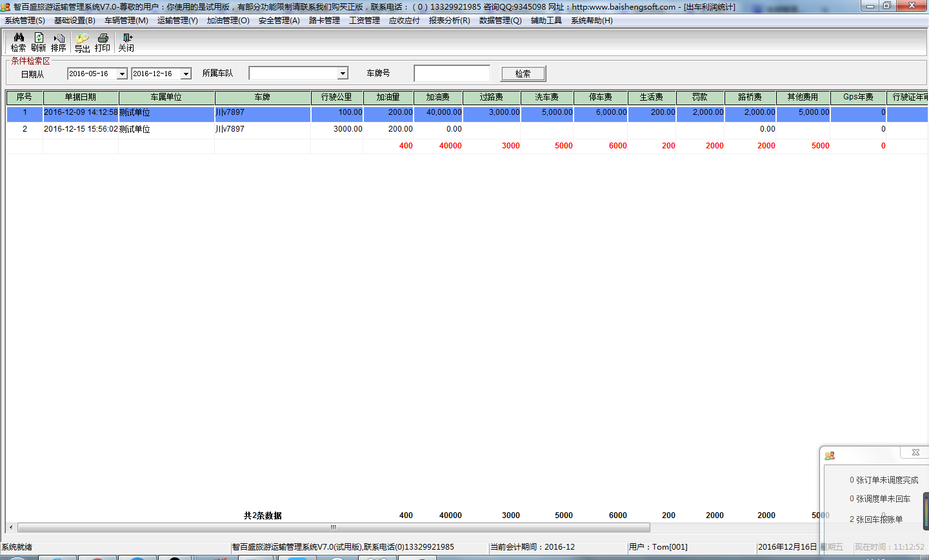Click the 排序 sort toolbar icon
929x560 pixels.
point(59,43)
